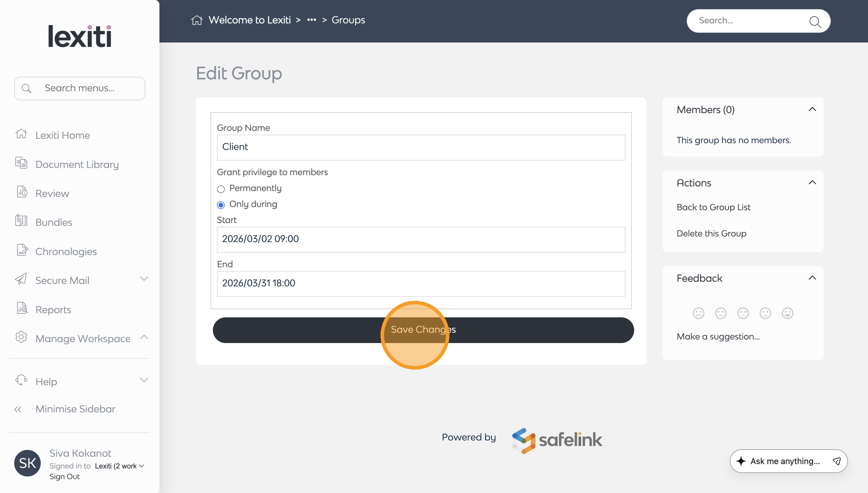
Task: Select the saddest face feedback icon
Action: click(699, 313)
